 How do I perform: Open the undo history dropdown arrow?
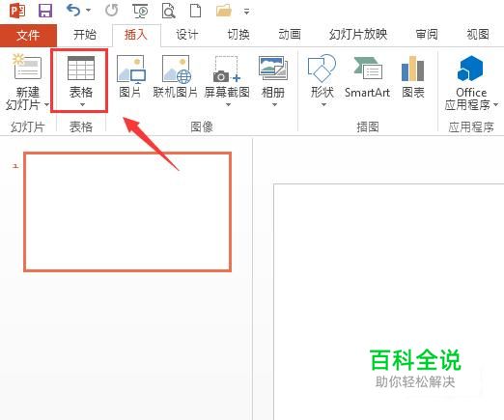89,11
